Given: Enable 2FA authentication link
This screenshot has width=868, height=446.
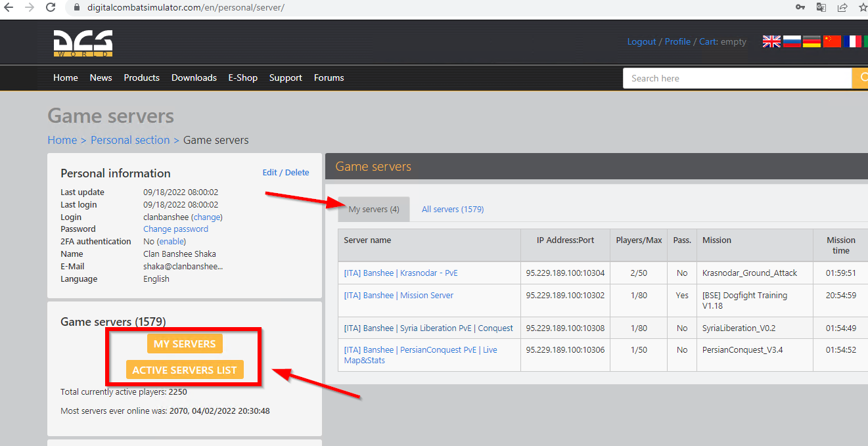Looking at the screenshot, I should (171, 242).
